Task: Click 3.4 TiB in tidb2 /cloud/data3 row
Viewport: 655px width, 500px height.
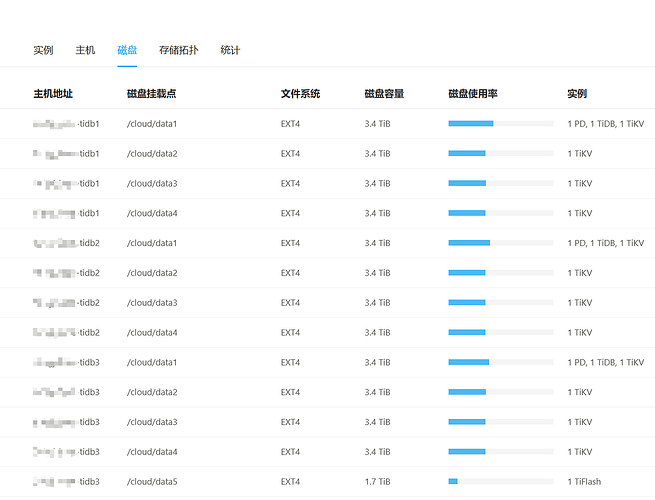Action: coord(377,303)
